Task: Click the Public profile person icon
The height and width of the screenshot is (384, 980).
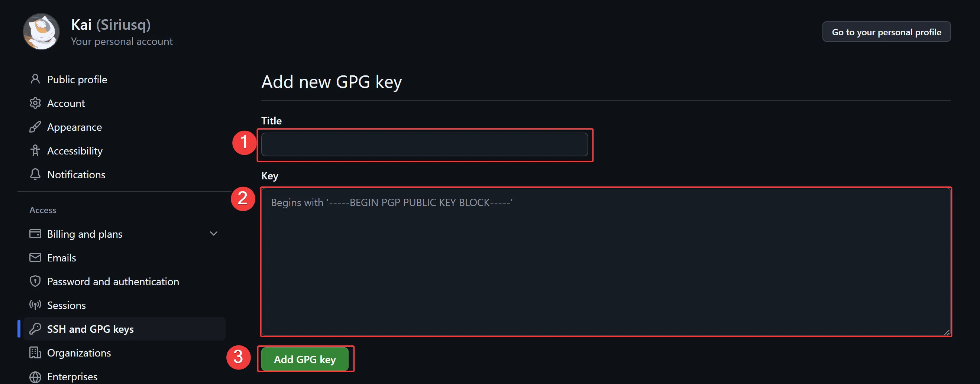Action: 35,79
